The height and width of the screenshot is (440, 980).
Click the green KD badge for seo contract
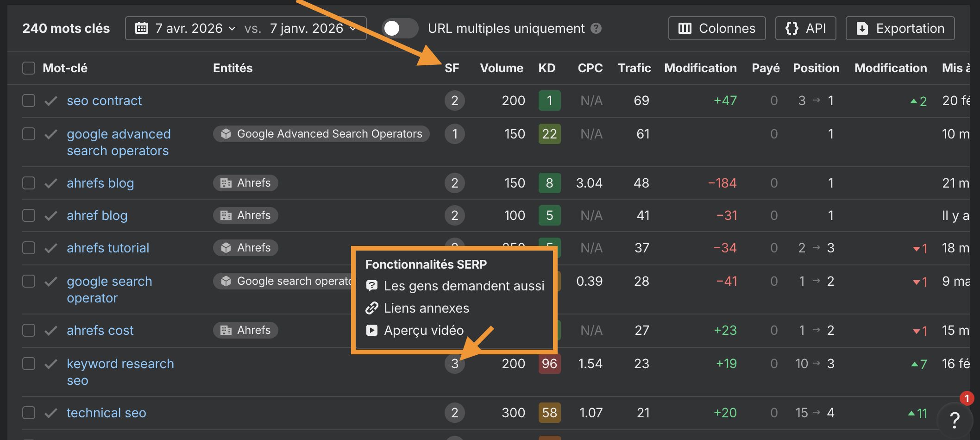(549, 101)
